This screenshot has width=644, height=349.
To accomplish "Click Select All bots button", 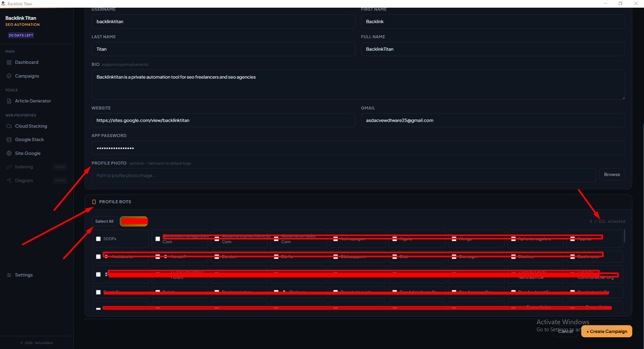I will click(x=104, y=221).
